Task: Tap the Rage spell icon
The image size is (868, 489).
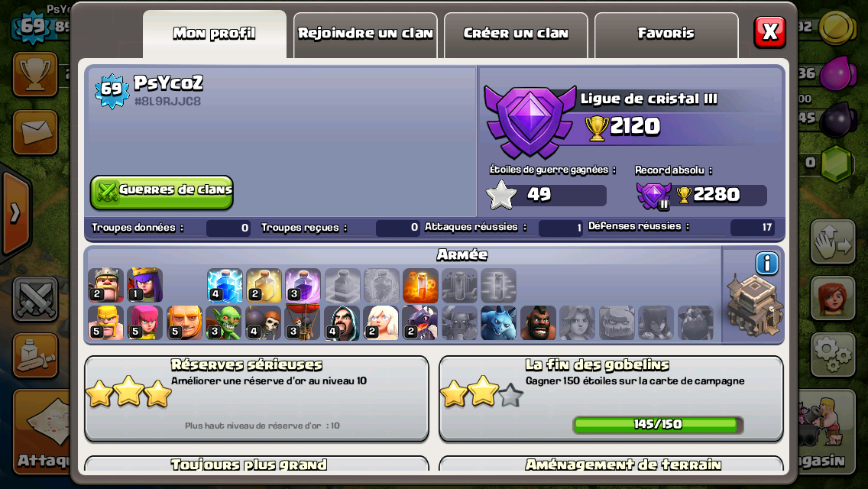Action: click(x=303, y=286)
